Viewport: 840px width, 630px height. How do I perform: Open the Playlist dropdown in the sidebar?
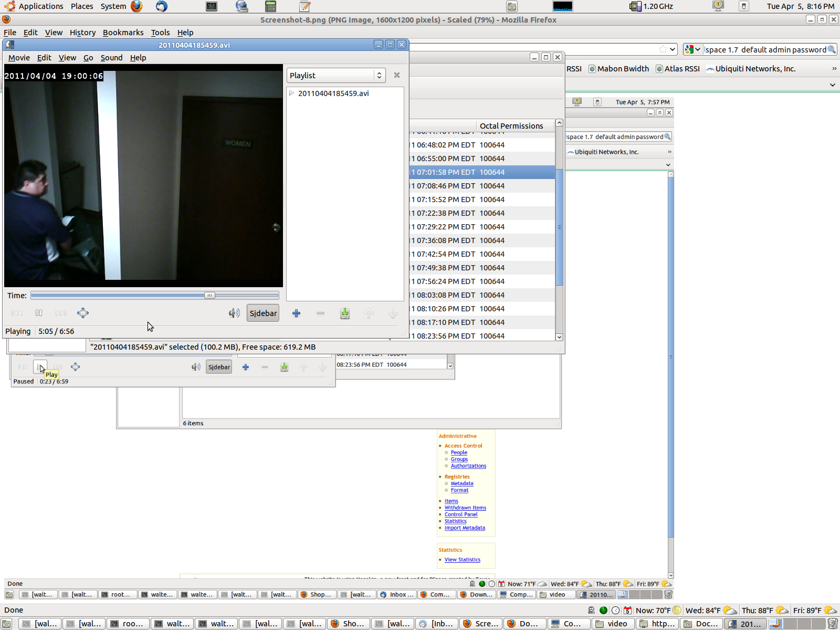click(x=336, y=75)
